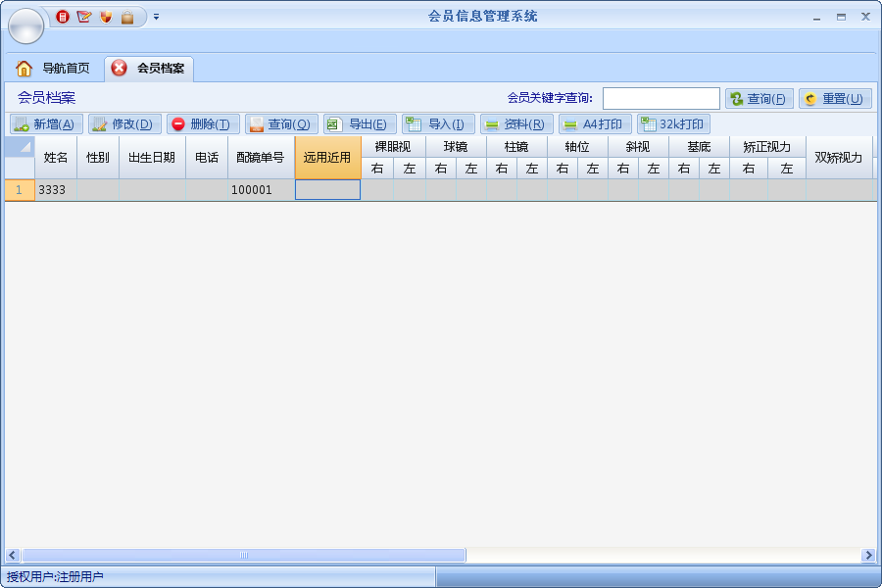Screen dimensions: 882x588
Task: Select the order number cell 100001
Action: (261, 190)
